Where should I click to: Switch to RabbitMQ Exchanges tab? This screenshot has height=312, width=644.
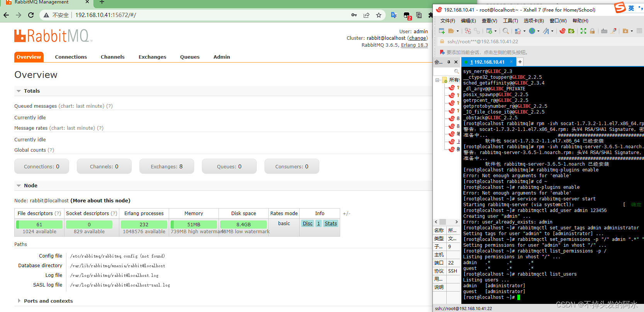[153, 57]
